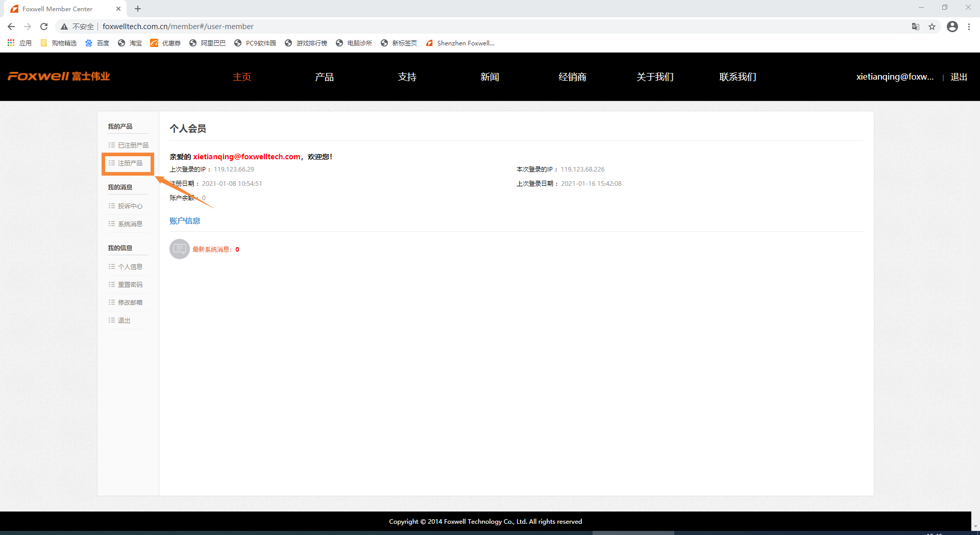
Task: Bookmark this page with the star icon
Action: coord(932,27)
